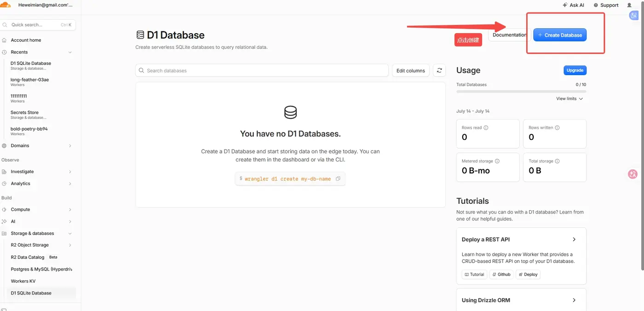Viewport: 644px width, 311px height.
Task: Open the account name Heweimian@gmail.com
Action: tap(45, 5)
